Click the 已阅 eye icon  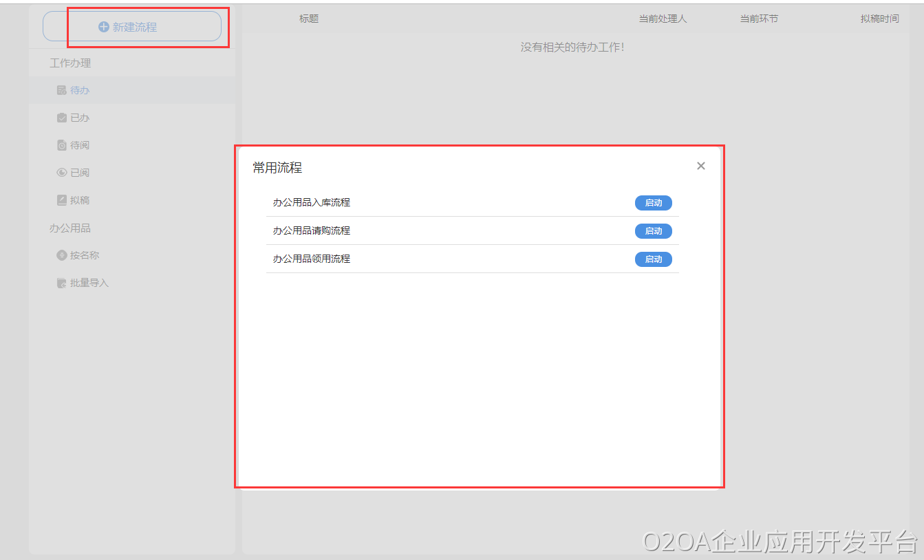(x=61, y=173)
